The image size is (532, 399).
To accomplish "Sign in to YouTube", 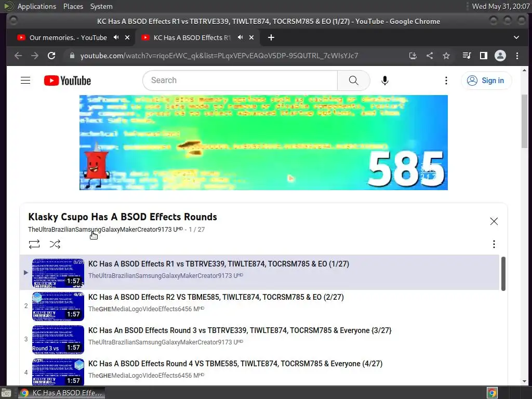I will 486,81.
